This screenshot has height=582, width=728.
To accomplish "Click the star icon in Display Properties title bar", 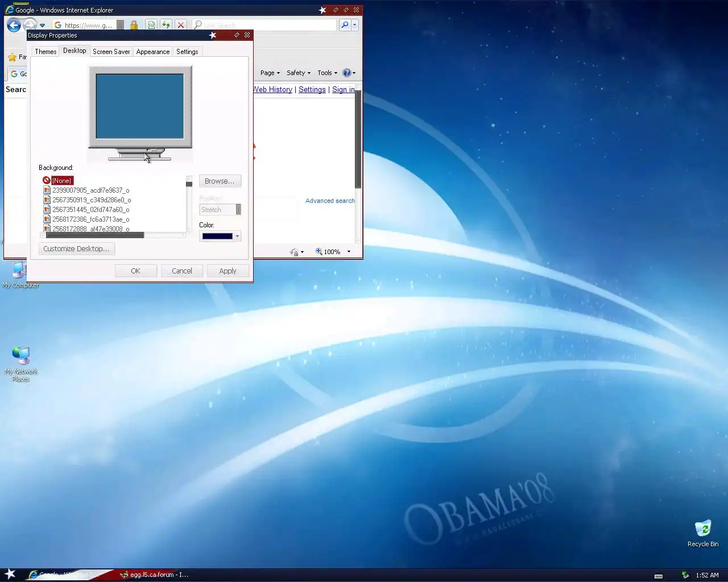I will click(x=213, y=35).
